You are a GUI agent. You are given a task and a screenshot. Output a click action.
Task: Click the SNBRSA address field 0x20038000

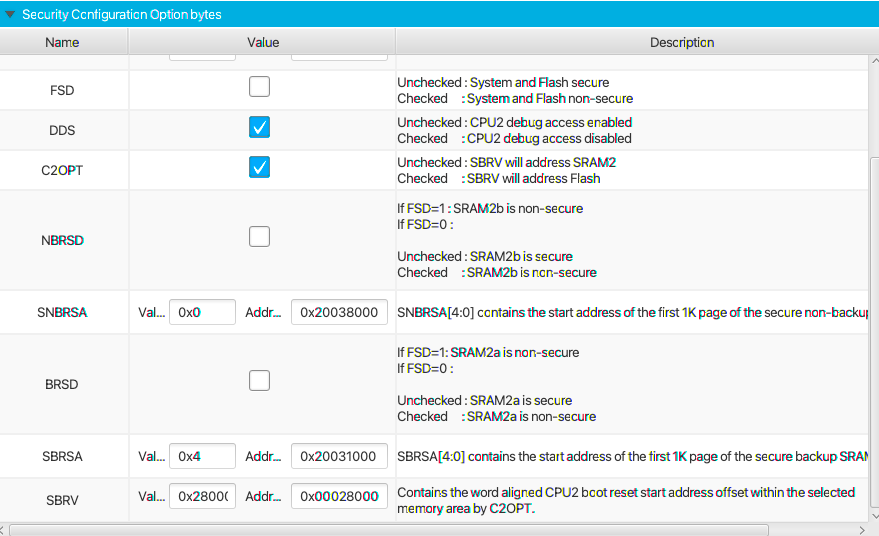point(339,313)
